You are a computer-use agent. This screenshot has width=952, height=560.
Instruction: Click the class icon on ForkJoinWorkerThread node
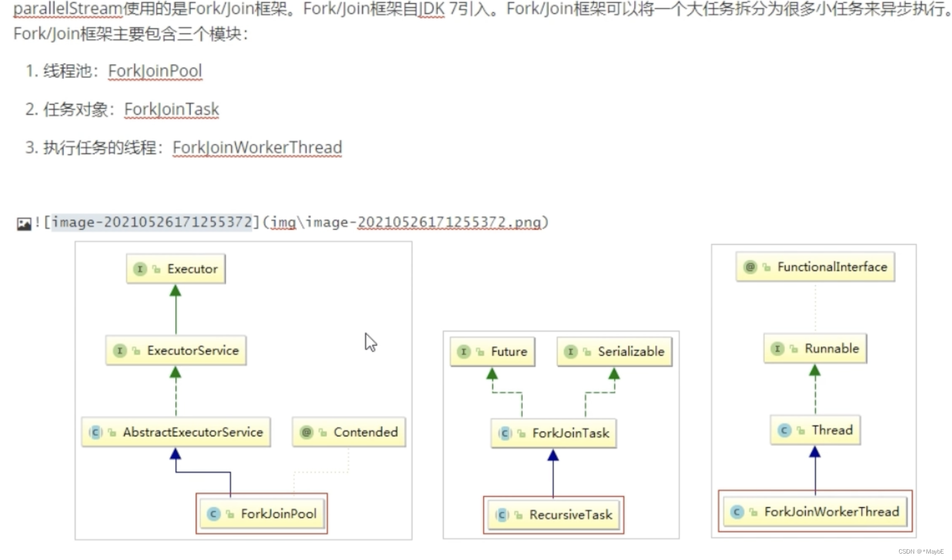point(737,511)
